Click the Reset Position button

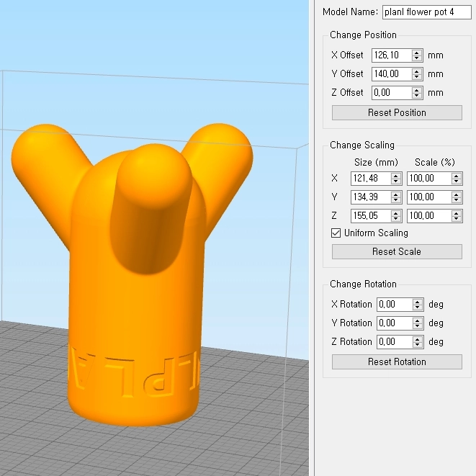[x=397, y=112]
